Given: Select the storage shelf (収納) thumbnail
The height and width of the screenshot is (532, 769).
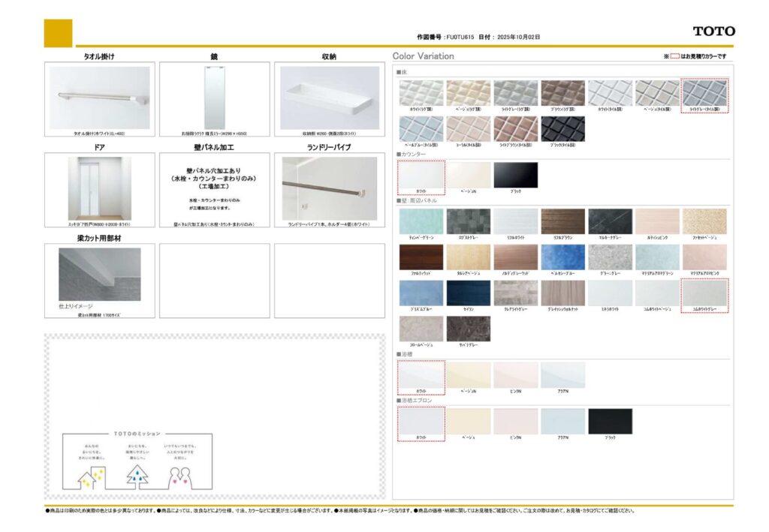Looking at the screenshot, I should [330, 97].
